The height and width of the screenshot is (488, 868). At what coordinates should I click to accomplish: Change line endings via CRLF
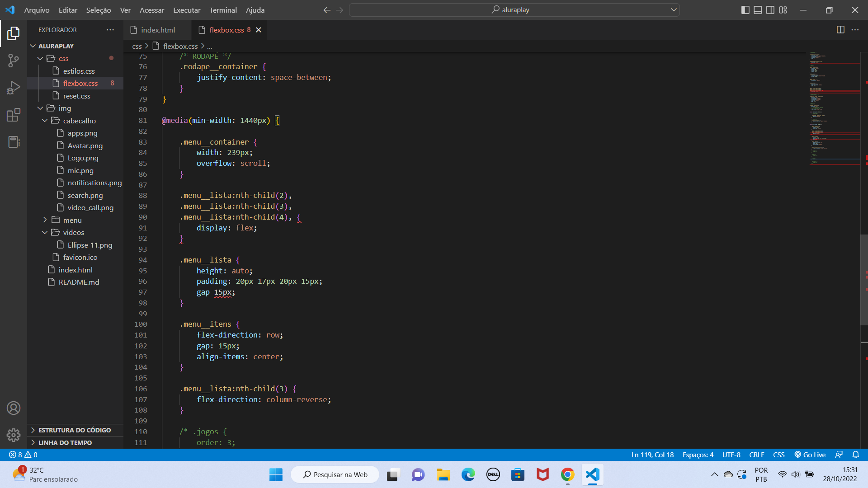[x=756, y=455]
